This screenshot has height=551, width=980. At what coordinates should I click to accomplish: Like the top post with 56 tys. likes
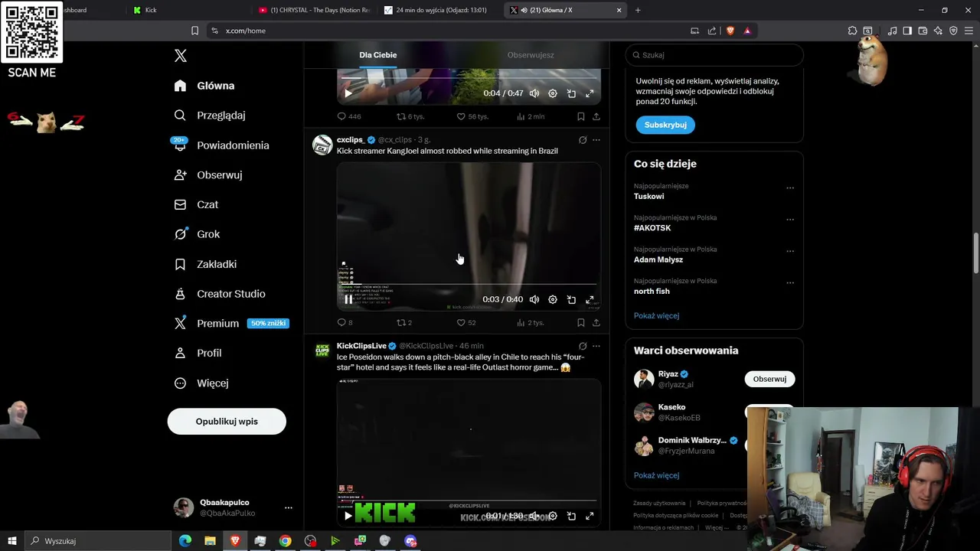[x=472, y=116]
